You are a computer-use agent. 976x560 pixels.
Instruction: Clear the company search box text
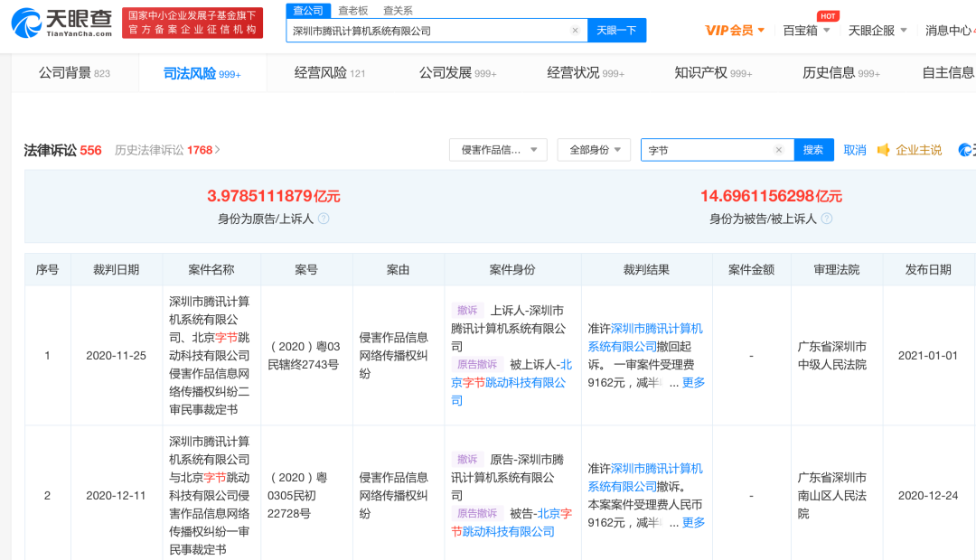pyautogui.click(x=575, y=30)
